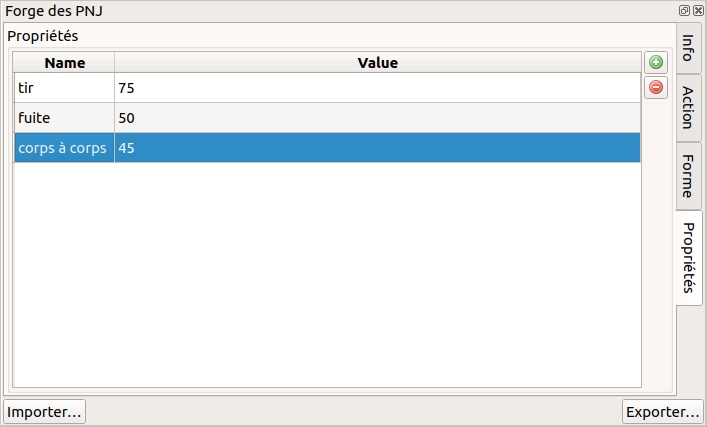This screenshot has height=427, width=707.
Task: Click the Value column header
Action: 377,62
